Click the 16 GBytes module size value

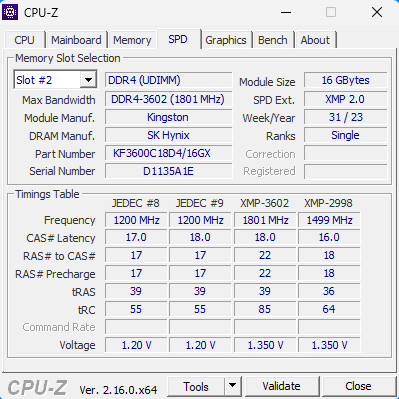346,80
